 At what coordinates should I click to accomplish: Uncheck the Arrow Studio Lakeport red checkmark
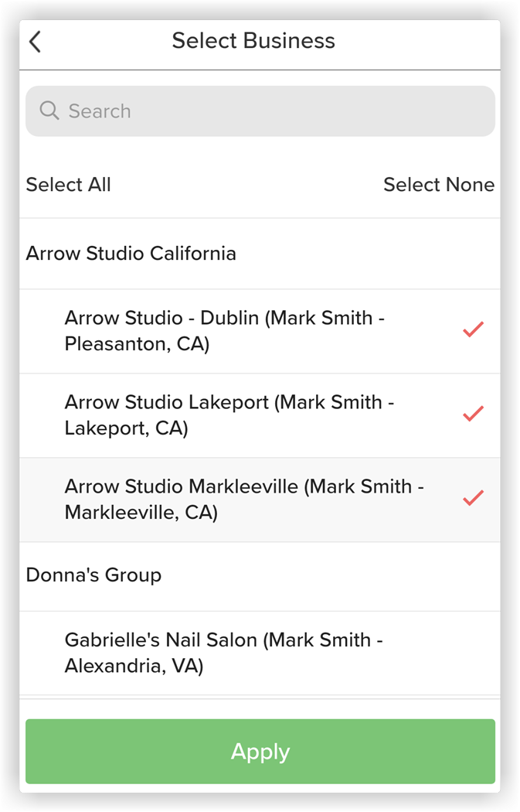coord(473,414)
